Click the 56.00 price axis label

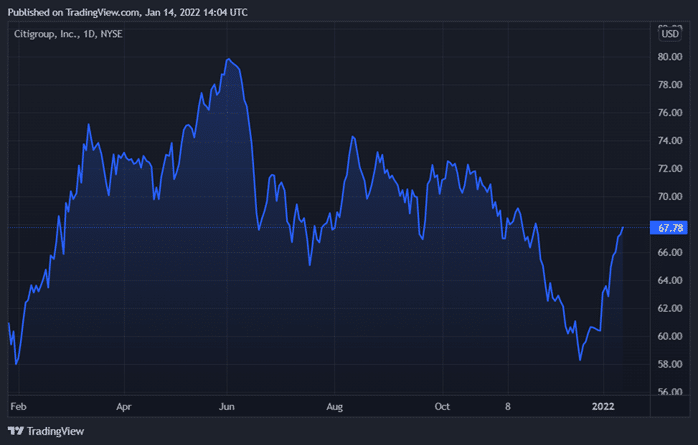point(670,392)
